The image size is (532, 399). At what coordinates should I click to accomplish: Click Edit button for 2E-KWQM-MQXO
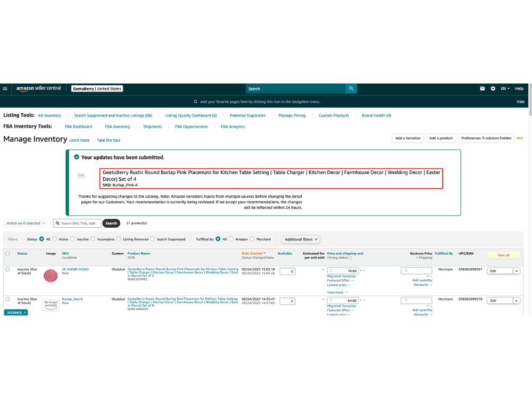[500, 271]
